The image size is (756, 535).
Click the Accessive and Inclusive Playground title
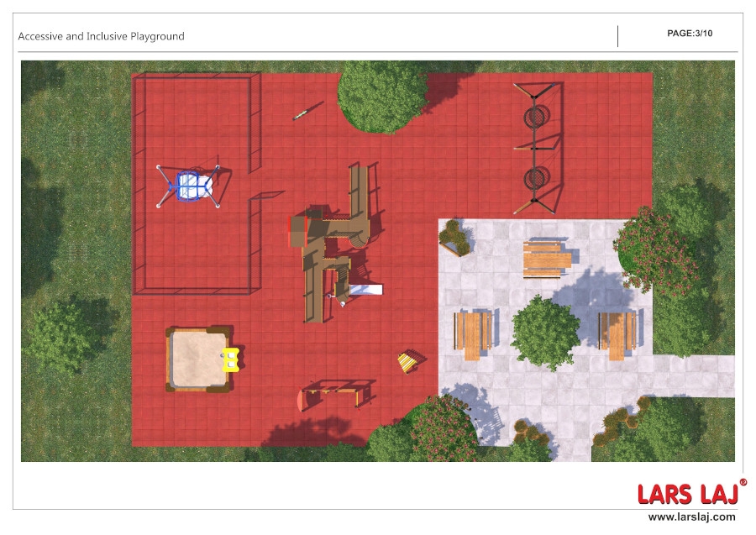click(x=102, y=36)
